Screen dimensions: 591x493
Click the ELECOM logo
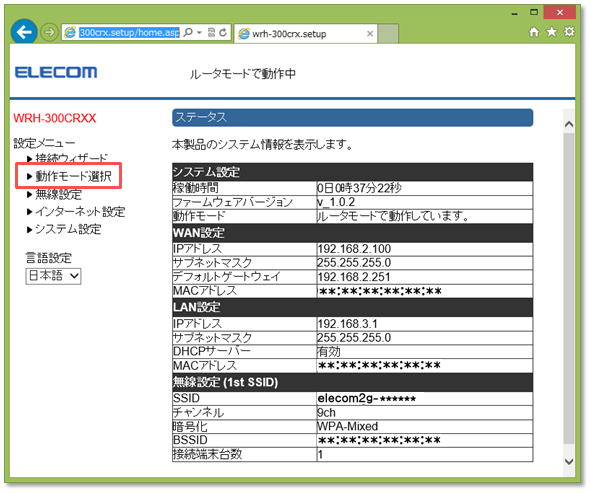(56, 72)
